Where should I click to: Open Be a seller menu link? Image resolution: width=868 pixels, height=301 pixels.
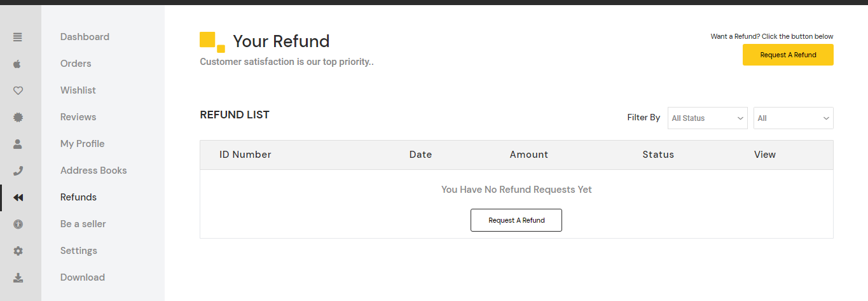coord(83,224)
